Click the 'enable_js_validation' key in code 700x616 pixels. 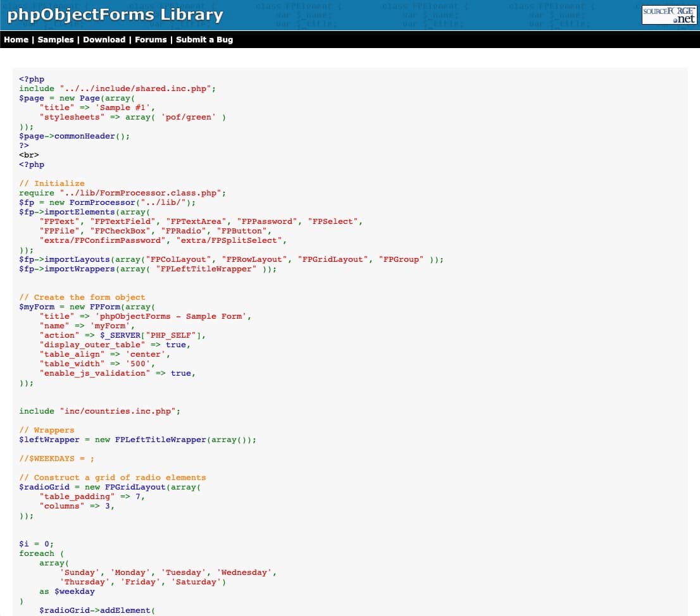[x=95, y=373]
